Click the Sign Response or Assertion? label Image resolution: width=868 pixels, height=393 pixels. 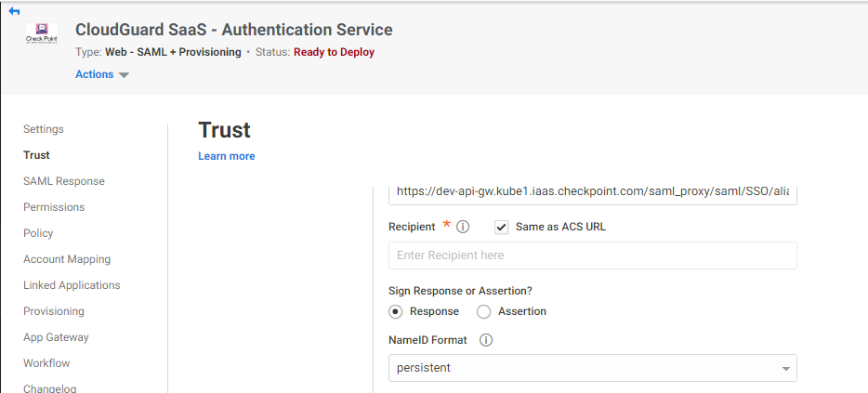[461, 291]
